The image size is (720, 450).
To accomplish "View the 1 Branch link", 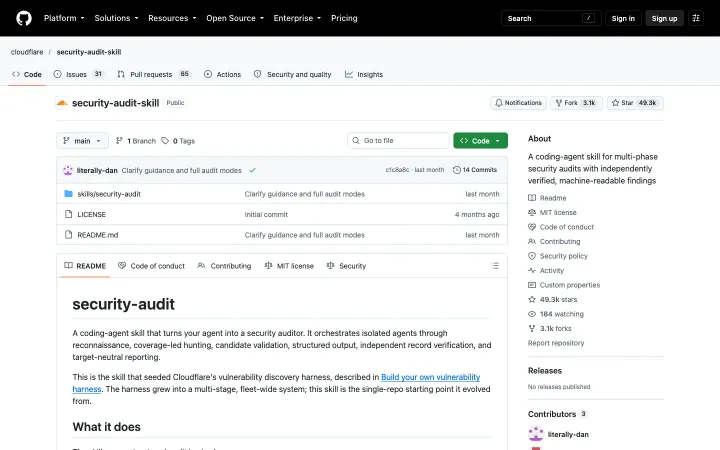I will click(x=136, y=141).
